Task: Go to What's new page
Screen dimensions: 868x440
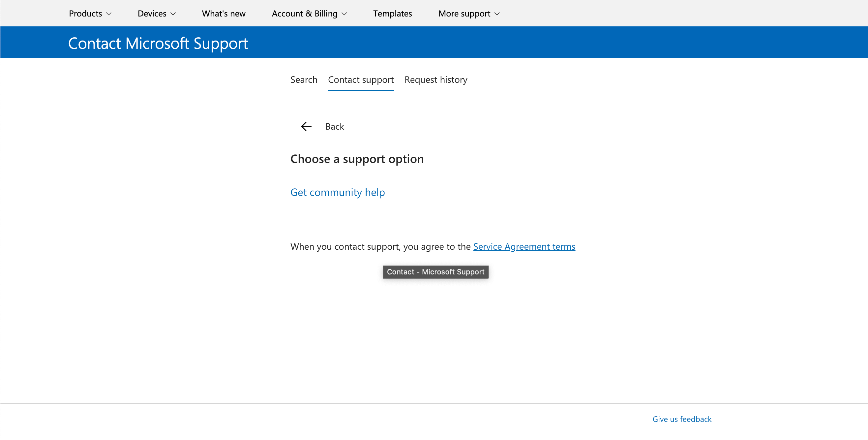Action: [224, 14]
